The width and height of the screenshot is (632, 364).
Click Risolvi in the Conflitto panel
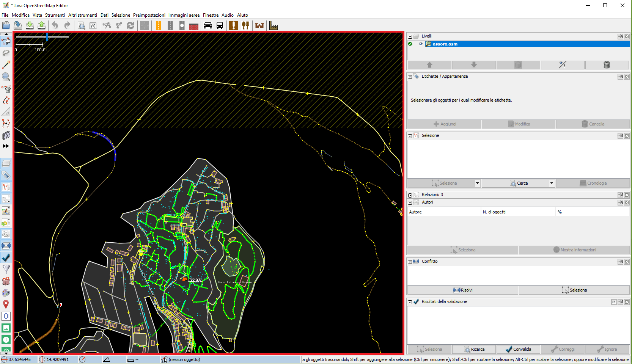[462, 290]
